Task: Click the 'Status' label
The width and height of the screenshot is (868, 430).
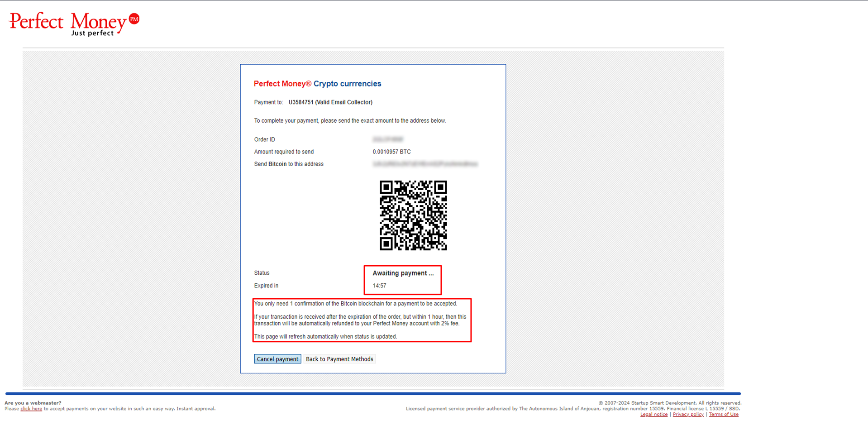Action: [x=262, y=273]
